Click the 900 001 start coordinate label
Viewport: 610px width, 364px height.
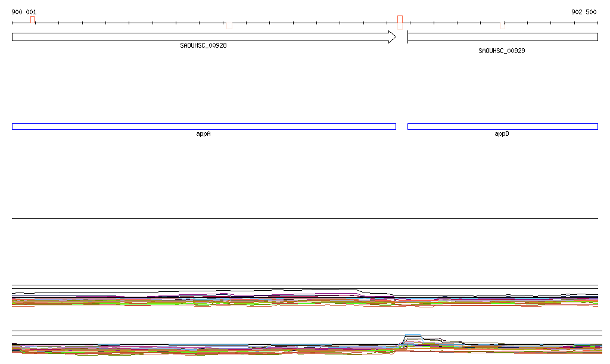pos(24,12)
